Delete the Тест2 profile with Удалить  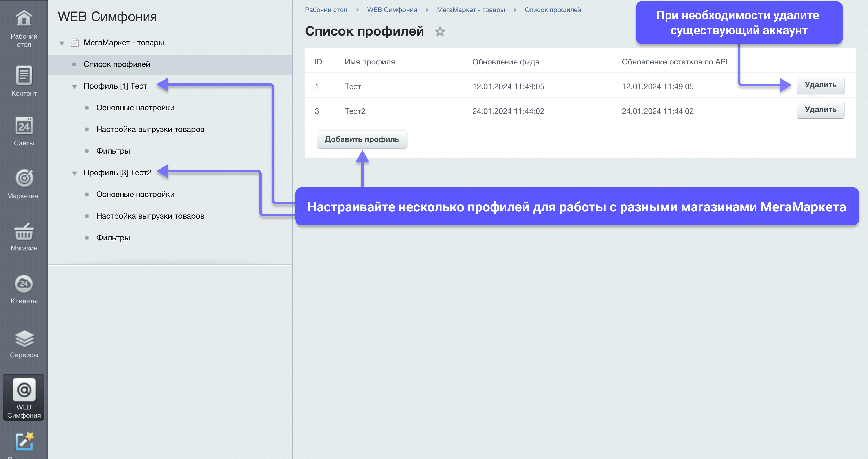[820, 110]
